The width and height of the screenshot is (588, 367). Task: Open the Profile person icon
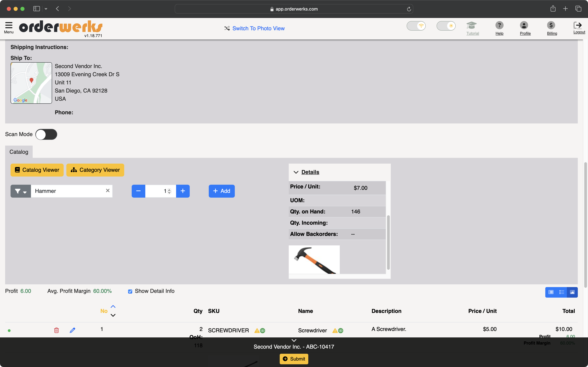click(524, 25)
